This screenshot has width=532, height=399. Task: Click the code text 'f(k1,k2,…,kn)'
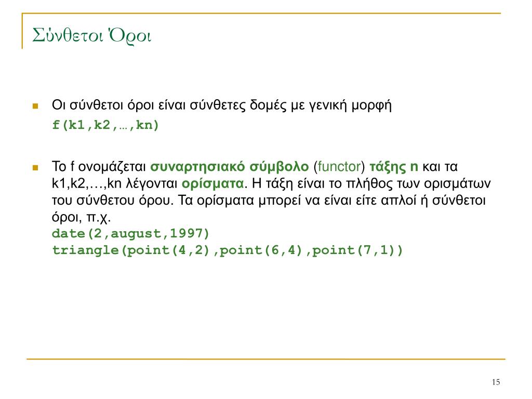pos(105,125)
